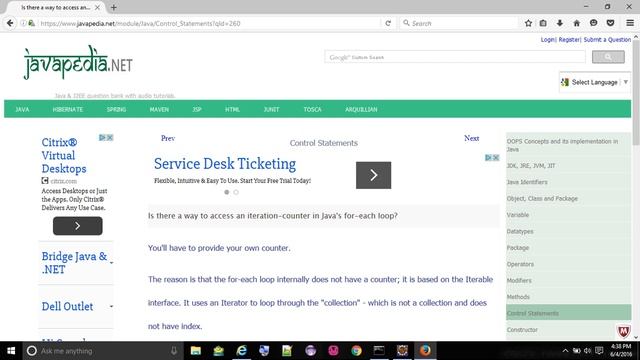Focus the Google Custom Search field
Image resolution: width=640 pixels, height=360 pixels.
click(x=455, y=57)
